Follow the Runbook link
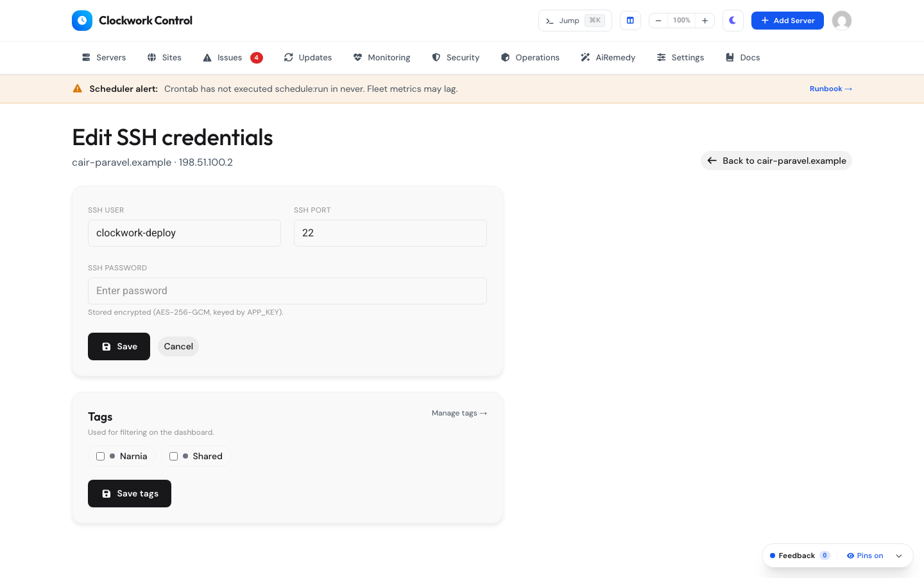Screen dimensions: 924x578 (831, 89)
